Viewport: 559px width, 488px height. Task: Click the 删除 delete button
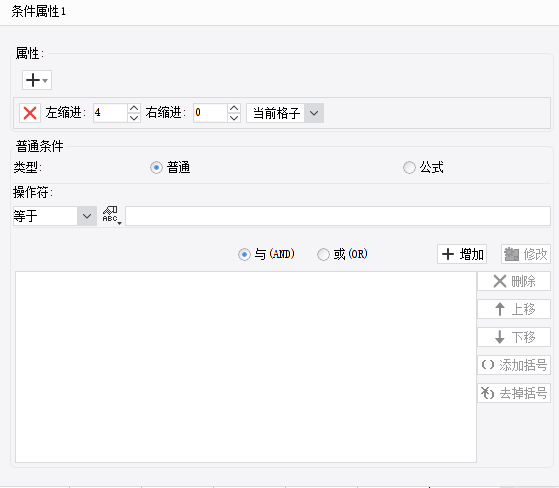[x=514, y=281]
